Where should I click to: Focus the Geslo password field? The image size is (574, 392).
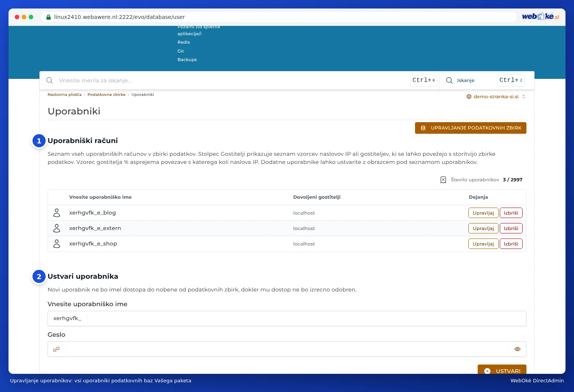287,349
